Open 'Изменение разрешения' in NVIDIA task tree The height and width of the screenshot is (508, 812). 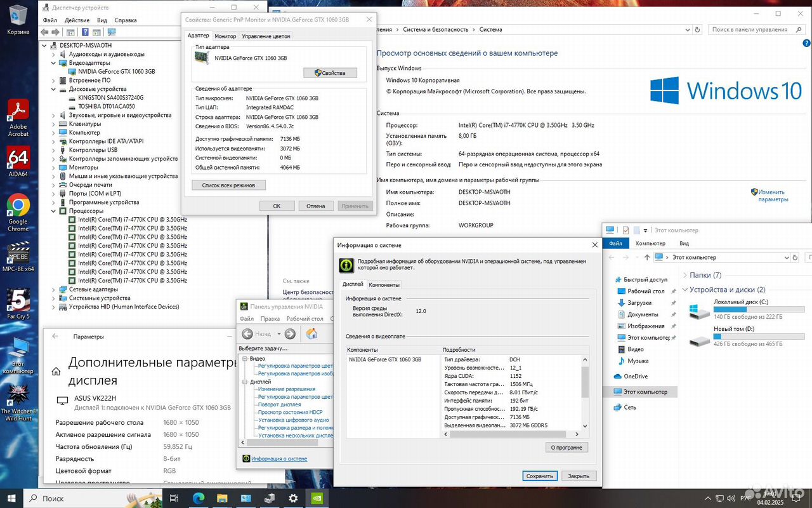tap(287, 389)
